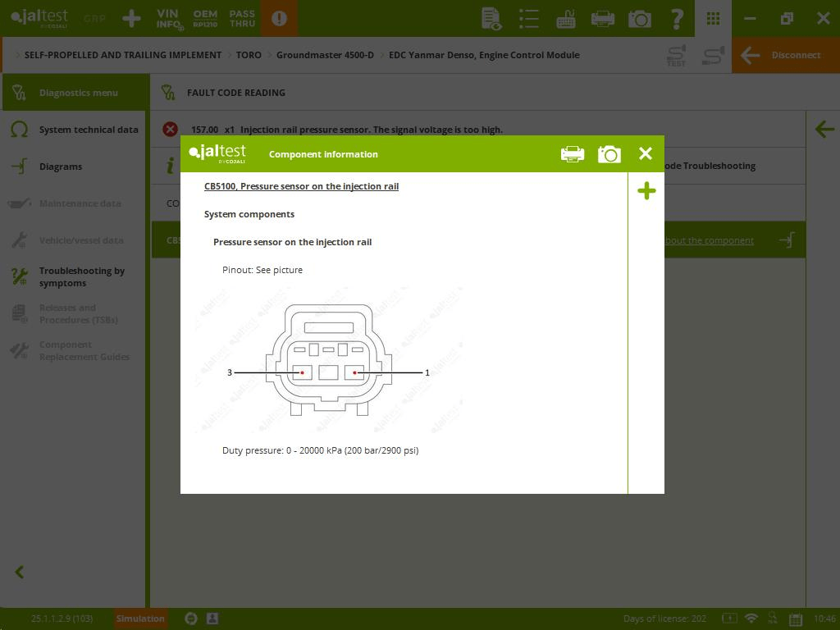Open the CB5100 pressure sensor heading link
Screen dimensions: 840x630
click(301, 186)
